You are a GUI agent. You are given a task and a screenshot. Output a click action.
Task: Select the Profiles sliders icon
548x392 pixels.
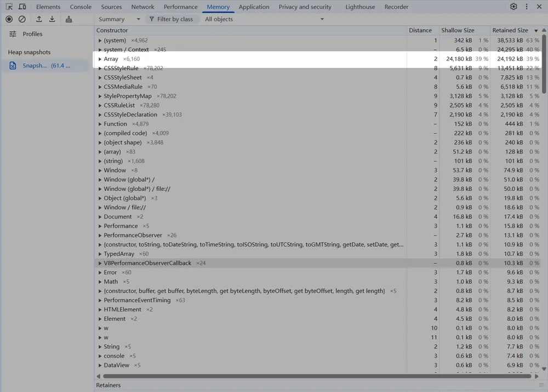pyautogui.click(x=13, y=34)
